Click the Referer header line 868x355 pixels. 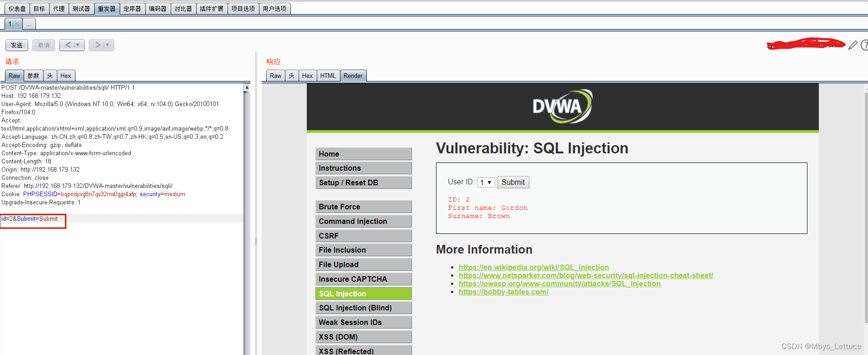(87, 186)
